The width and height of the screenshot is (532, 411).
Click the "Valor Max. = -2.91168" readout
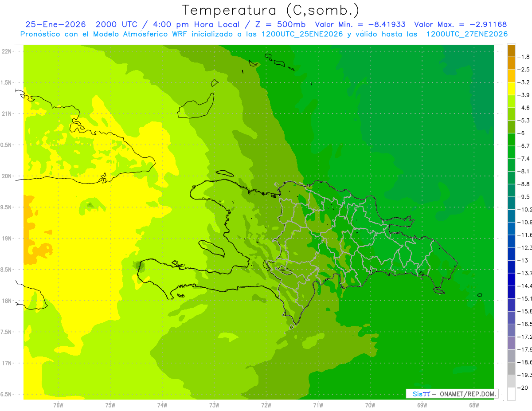tap(461, 24)
